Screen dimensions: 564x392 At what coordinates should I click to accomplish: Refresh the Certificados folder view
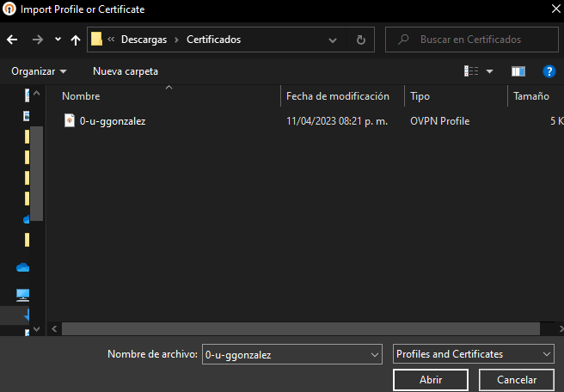(361, 40)
